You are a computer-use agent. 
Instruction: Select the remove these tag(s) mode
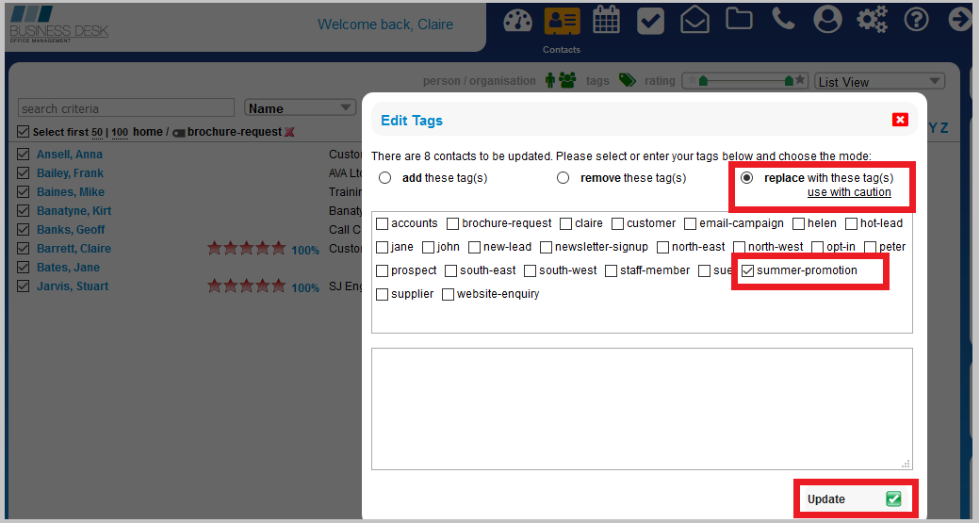point(563,178)
